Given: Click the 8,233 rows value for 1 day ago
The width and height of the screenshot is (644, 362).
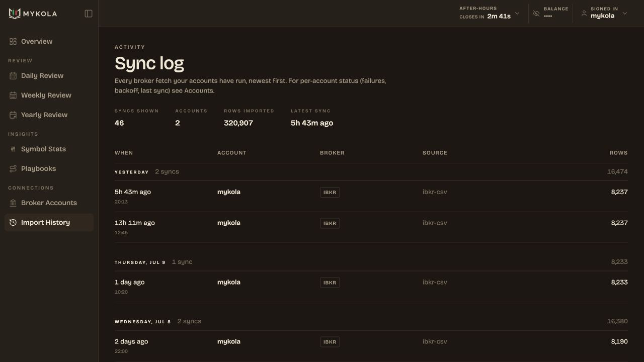Looking at the screenshot, I should coord(619,282).
